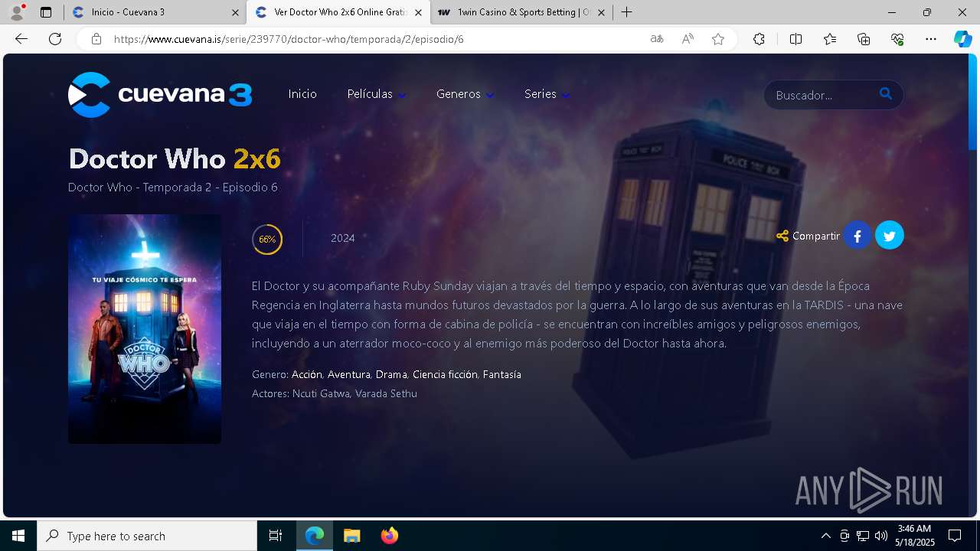
Task: Click actor Ncuti Gatwa
Action: click(321, 393)
